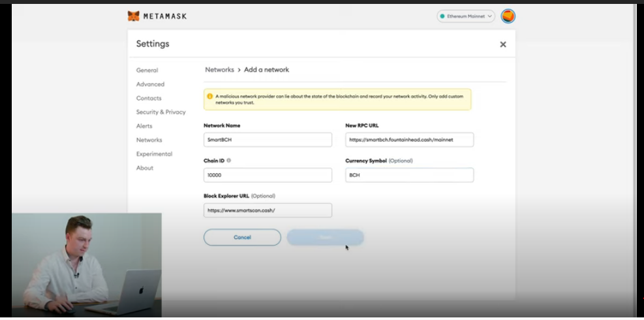Click the New RPC URL input field

[x=410, y=140]
